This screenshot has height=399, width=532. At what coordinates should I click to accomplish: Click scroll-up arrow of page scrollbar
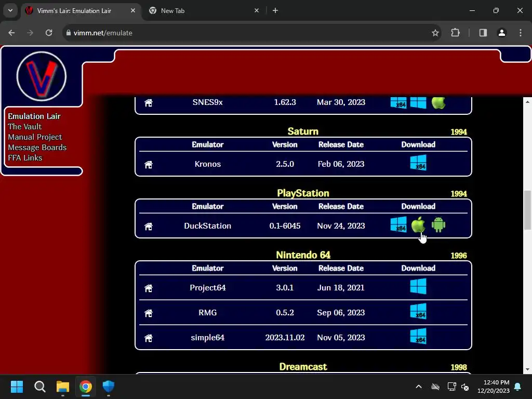tap(527, 102)
